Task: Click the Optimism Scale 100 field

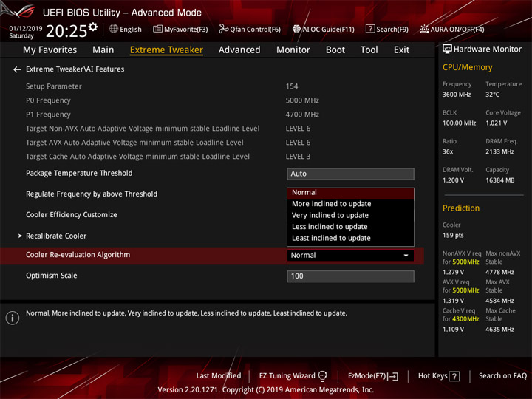Action: point(350,276)
